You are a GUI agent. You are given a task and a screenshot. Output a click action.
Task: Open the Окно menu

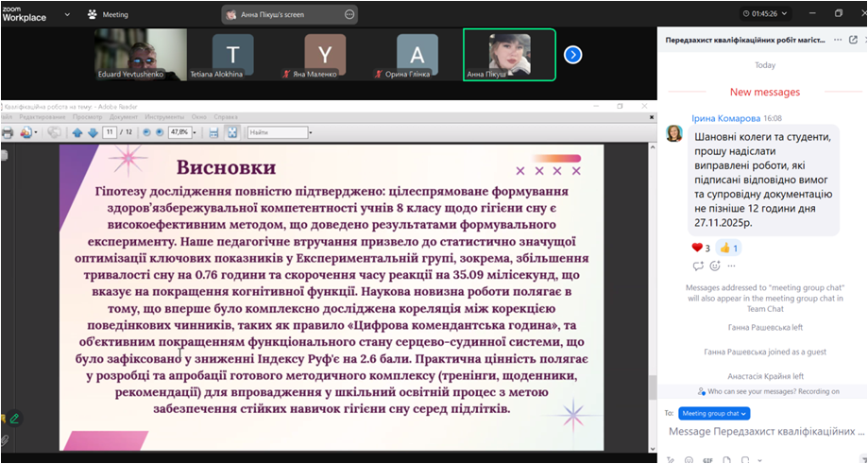coord(198,117)
